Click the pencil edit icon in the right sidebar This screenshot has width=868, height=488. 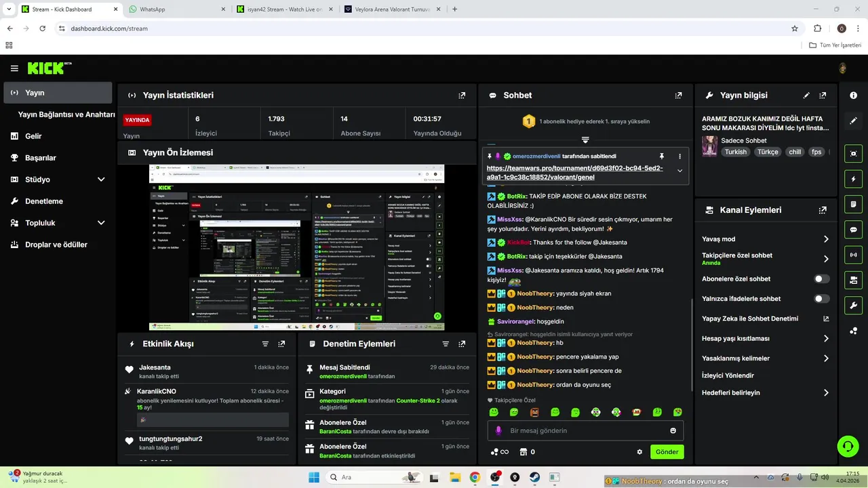(854, 121)
